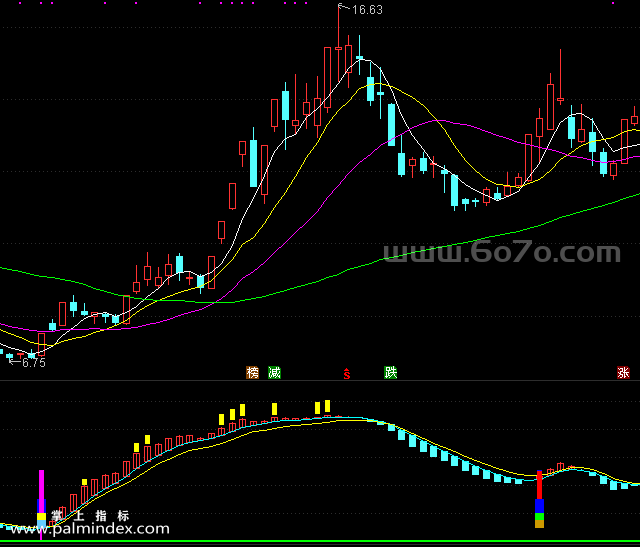Select the peak candlestick under the 16.63 label

(338, 46)
